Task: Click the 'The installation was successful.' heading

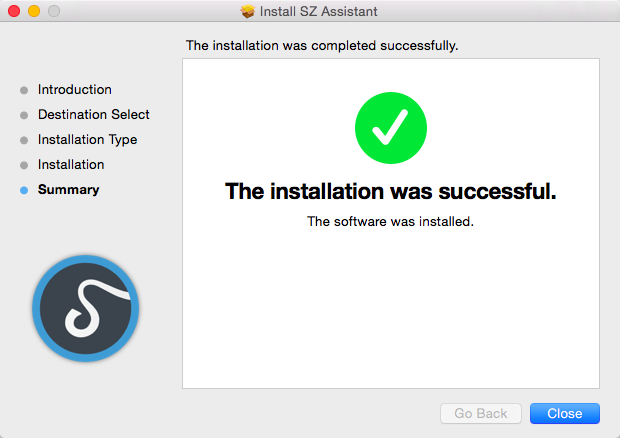Action: click(x=391, y=191)
